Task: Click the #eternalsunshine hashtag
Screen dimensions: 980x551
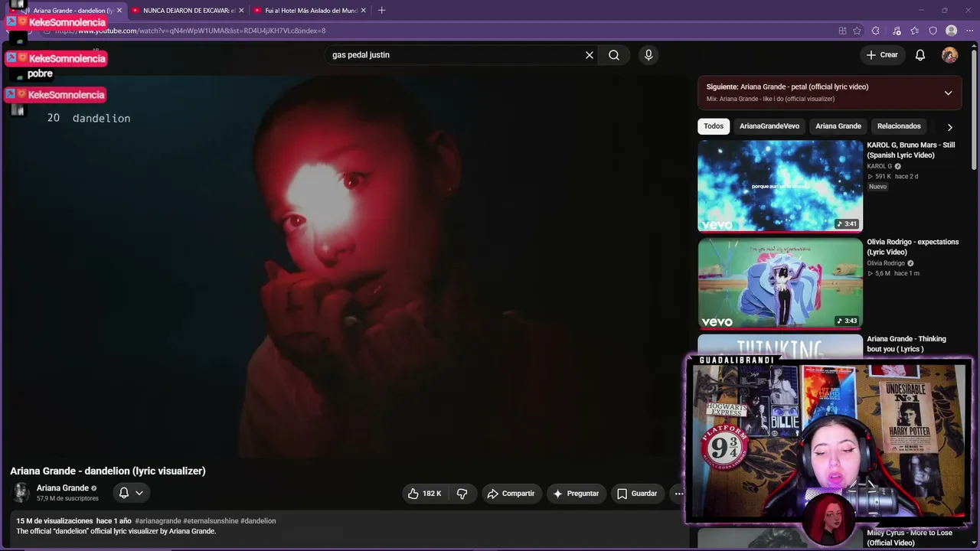Action: pyautogui.click(x=211, y=521)
